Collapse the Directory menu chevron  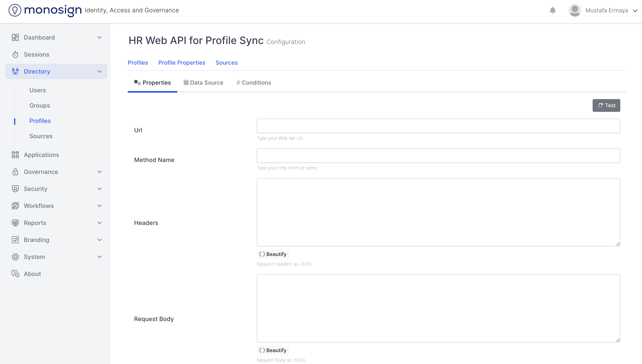[x=100, y=71]
